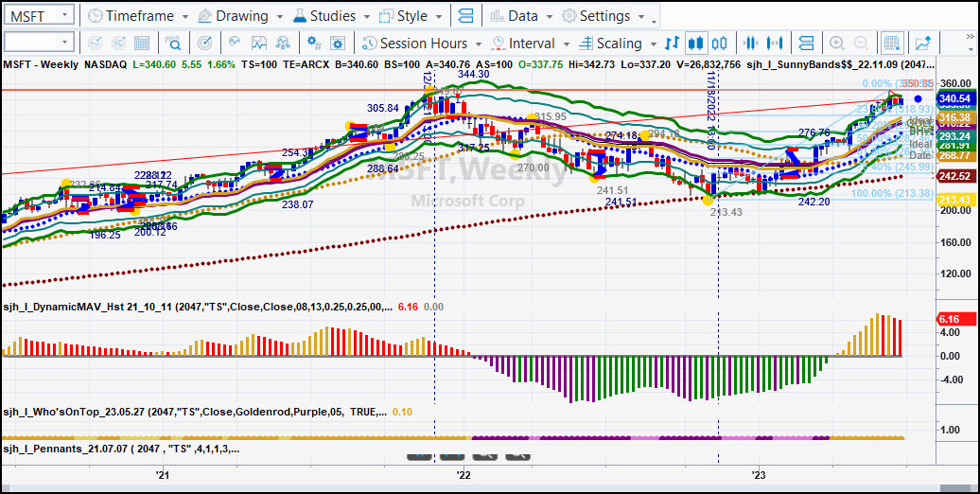980x494 pixels.
Task: Click the Studies dropdown arrow
Action: pos(368,16)
